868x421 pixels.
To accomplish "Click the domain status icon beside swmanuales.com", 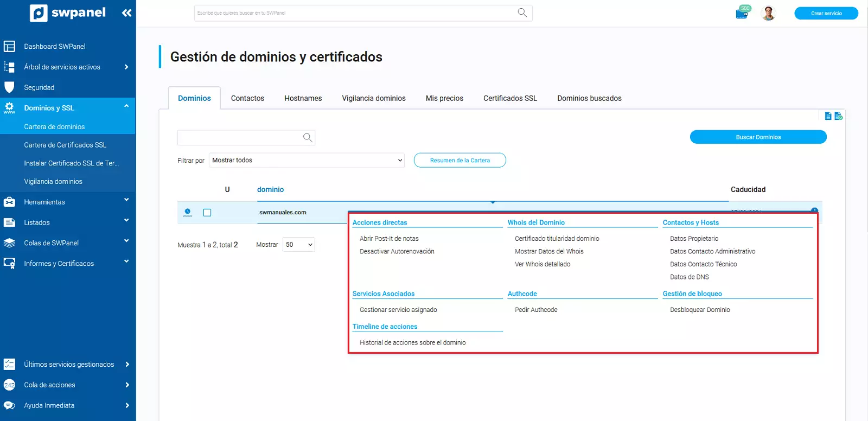I will 188,213.
